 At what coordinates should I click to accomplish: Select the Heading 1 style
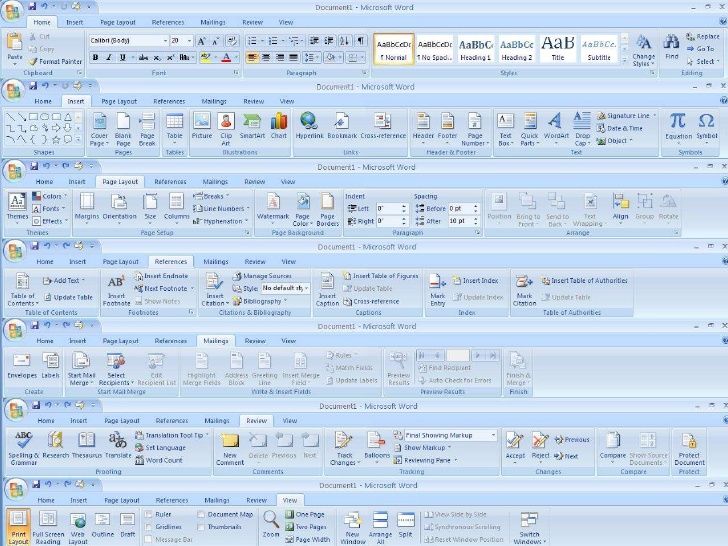[475, 49]
